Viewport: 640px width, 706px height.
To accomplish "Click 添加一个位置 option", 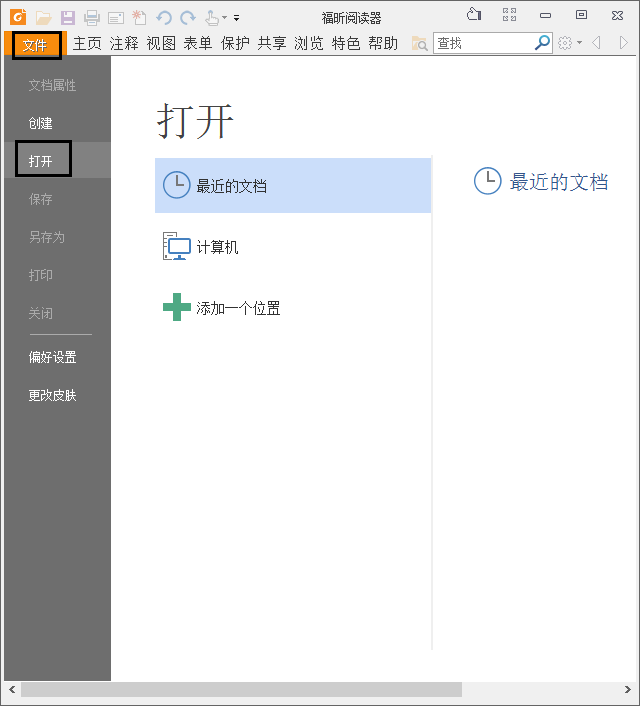I will [x=238, y=308].
